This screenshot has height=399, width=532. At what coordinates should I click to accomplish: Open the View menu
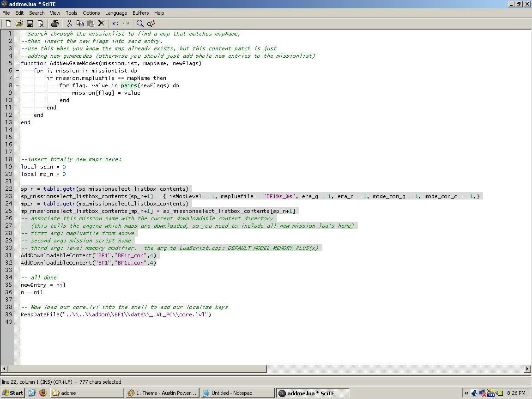[x=55, y=13]
